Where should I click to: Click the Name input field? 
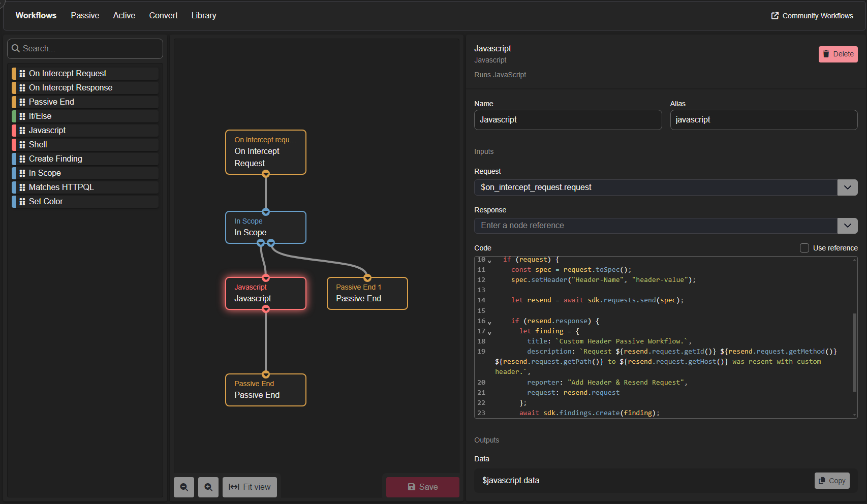tap(568, 120)
